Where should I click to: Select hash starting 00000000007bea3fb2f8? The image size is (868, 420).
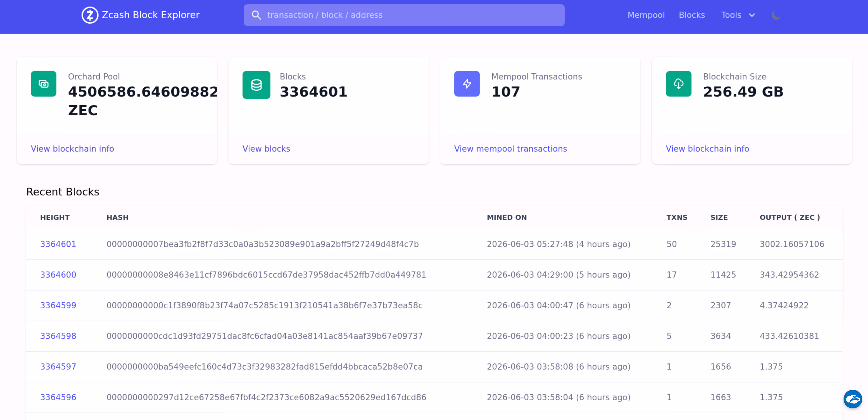(263, 244)
